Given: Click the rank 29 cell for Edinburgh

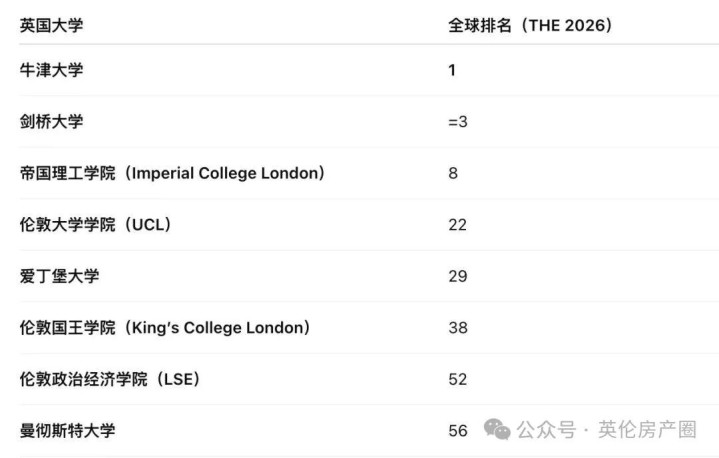Looking at the screenshot, I should pyautogui.click(x=457, y=276).
